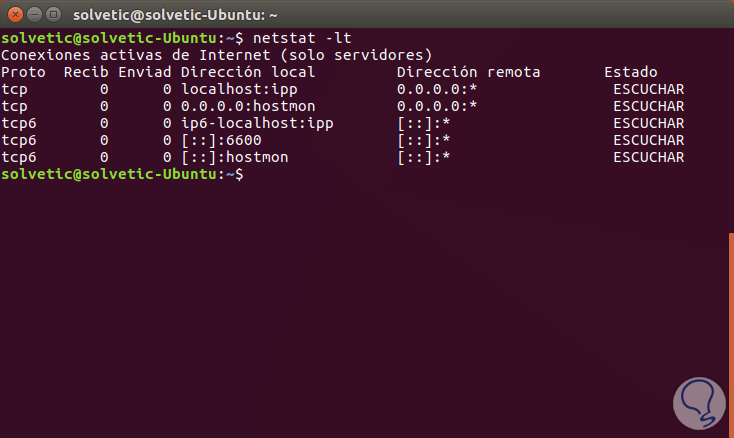Click the Enviad column header
Screen dimensions: 734x438
tap(145, 72)
